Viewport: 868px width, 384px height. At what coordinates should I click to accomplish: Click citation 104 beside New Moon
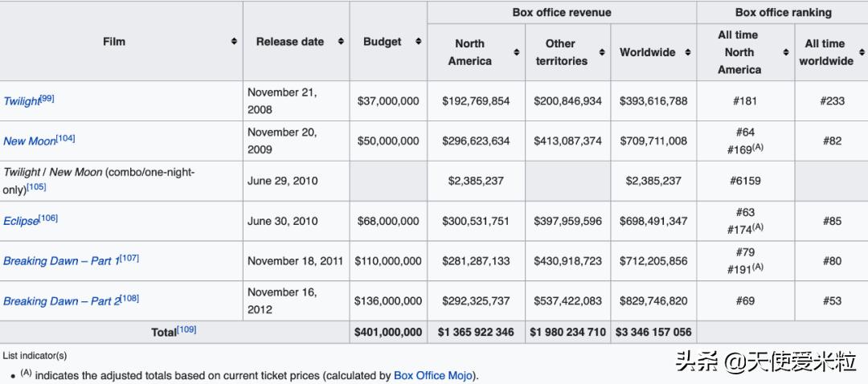[x=66, y=138]
